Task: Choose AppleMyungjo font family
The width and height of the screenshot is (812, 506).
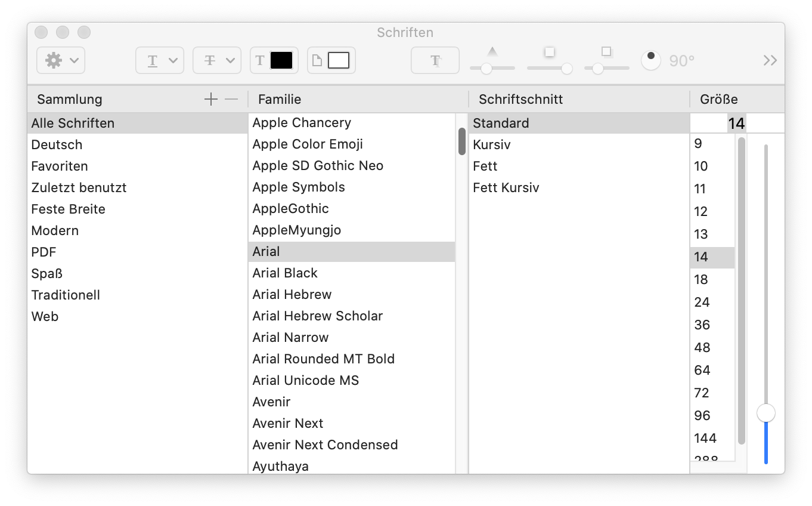Action: coord(352,230)
